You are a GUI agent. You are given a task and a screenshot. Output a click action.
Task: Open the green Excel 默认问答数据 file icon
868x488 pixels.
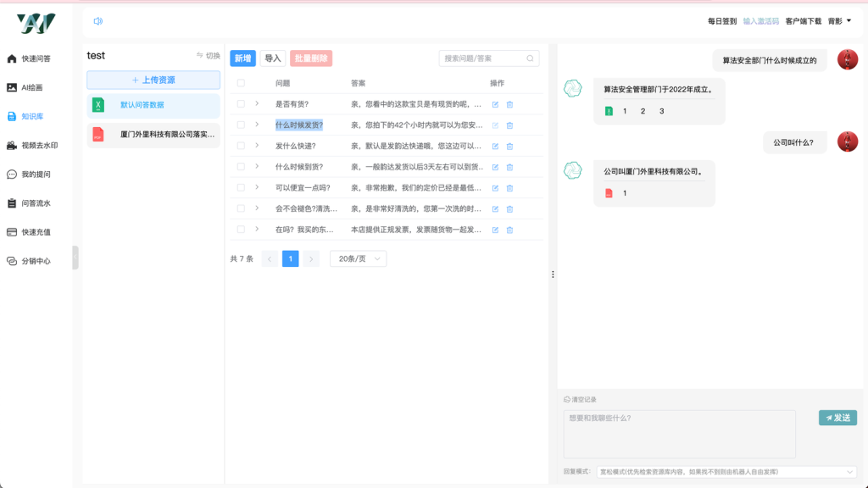pos(98,105)
